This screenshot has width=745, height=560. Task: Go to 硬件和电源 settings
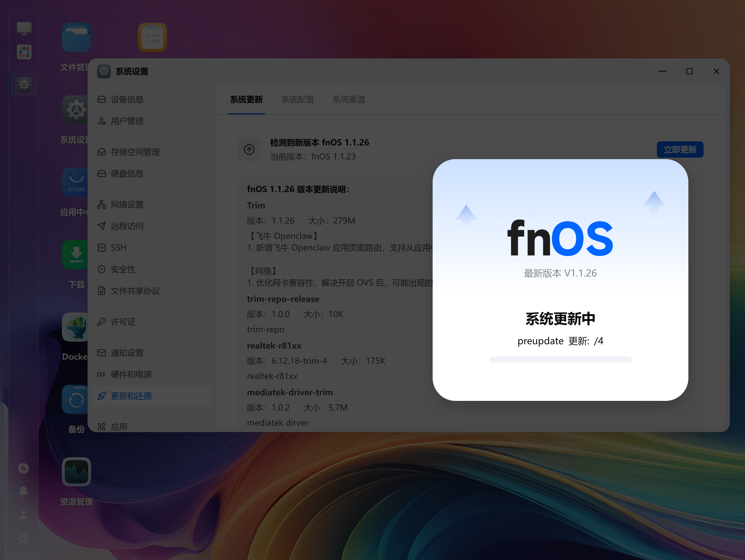[x=152, y=374]
